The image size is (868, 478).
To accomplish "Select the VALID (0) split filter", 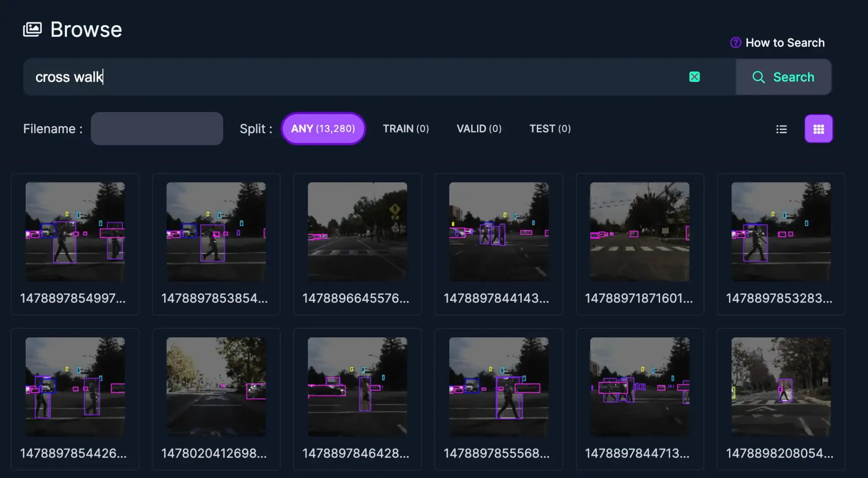I will 479,129.
